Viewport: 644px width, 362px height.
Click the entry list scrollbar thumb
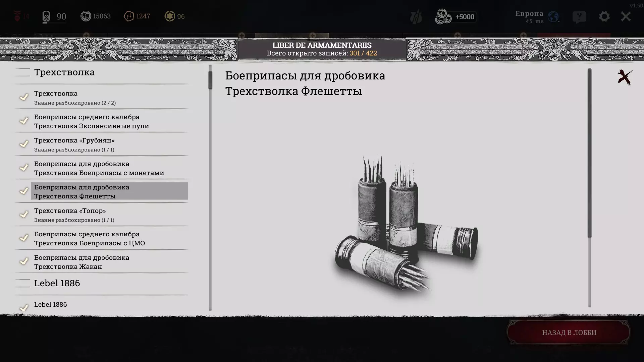pos(210,80)
